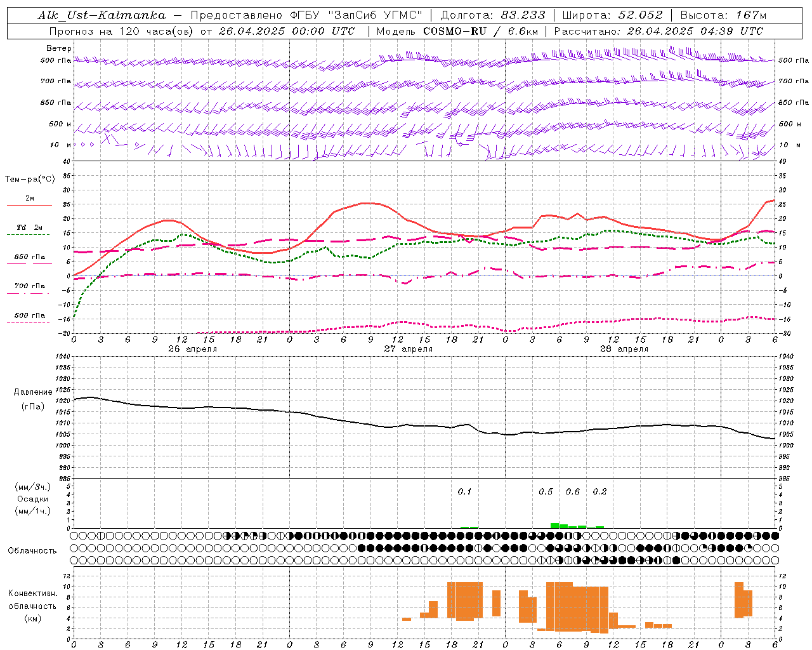
Task: Select the text 'Предоставлено ФГБУ "ЗапСиб УГМС"'
Action: coord(306,15)
